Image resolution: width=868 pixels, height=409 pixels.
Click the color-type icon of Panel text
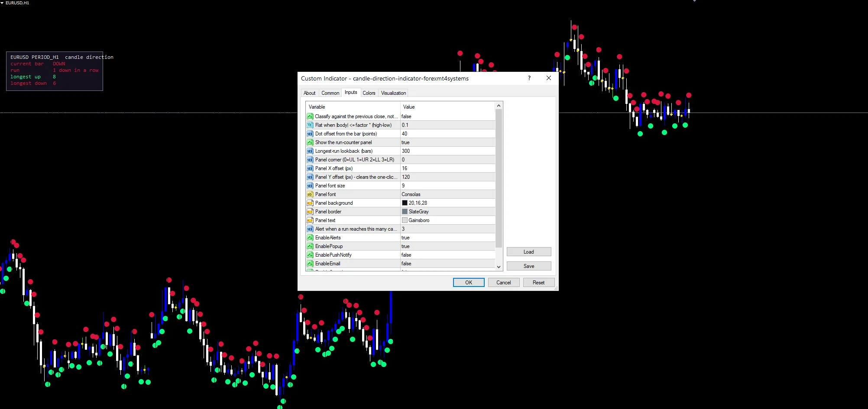tap(310, 220)
